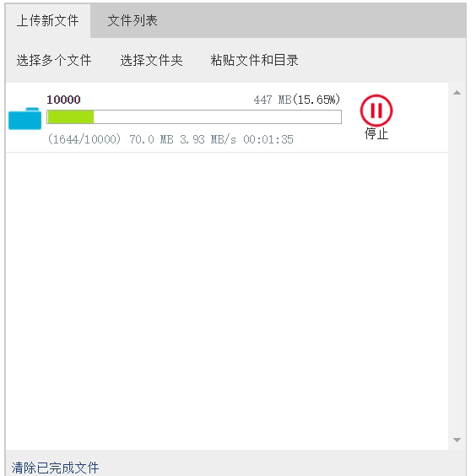This screenshot has width=476, height=476.
Task: Click the scroll down arrow in upload list
Action: (457, 440)
